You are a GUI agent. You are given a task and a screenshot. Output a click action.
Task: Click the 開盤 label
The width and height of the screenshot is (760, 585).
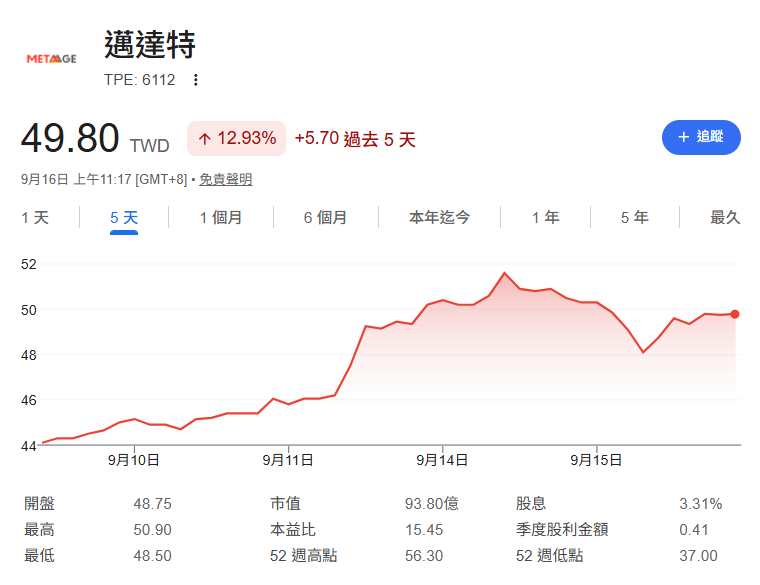(39, 504)
